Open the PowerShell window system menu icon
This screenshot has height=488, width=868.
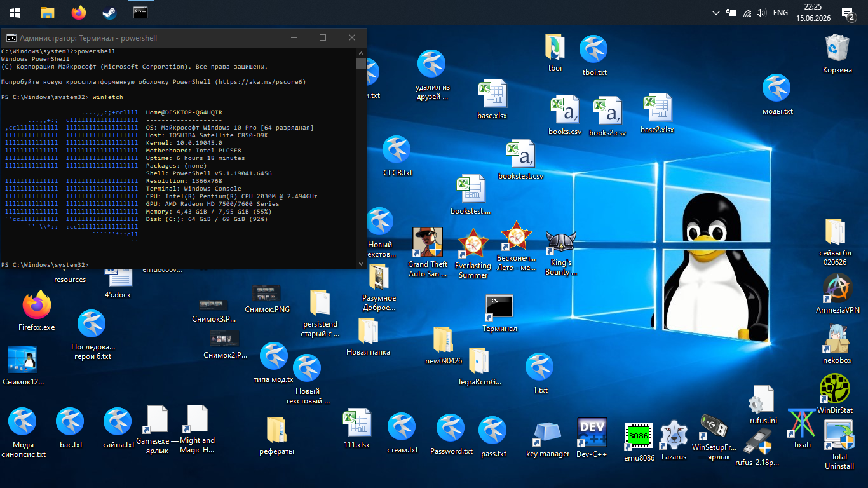pos(11,38)
